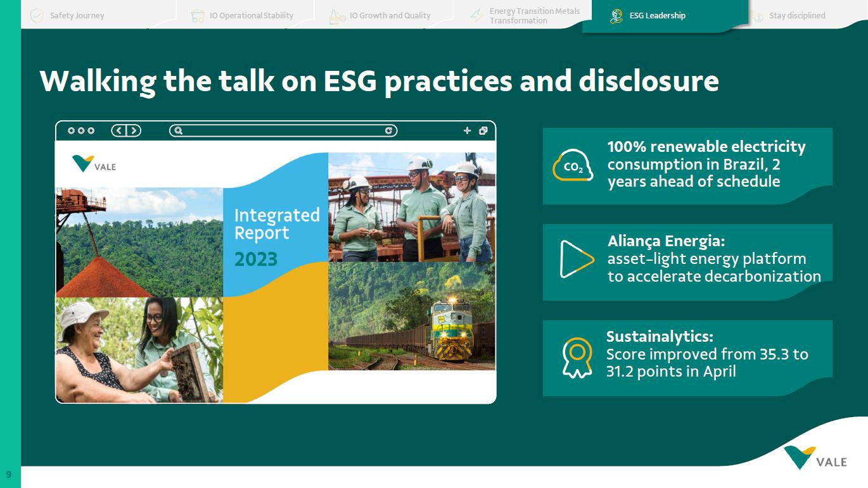Click the IO Operational Stability mine cart icon
Viewport: 868px width, 488px height.
[x=198, y=16]
